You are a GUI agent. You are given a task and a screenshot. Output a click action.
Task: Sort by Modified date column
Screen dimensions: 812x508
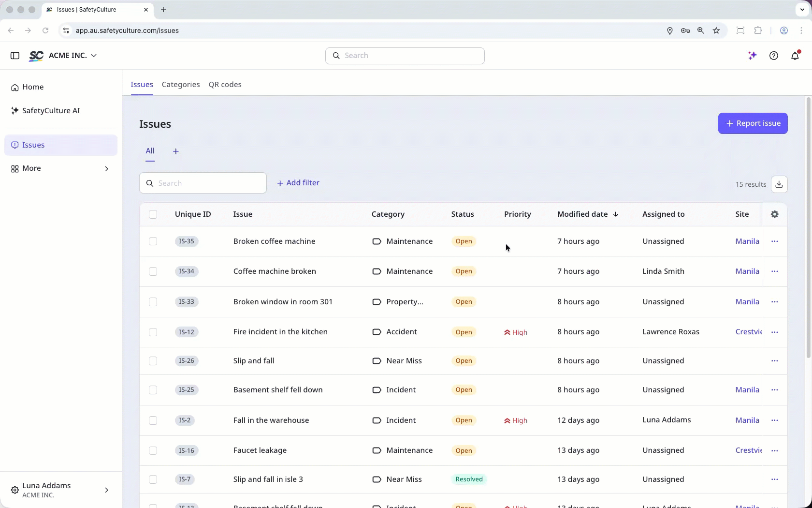pyautogui.click(x=588, y=214)
